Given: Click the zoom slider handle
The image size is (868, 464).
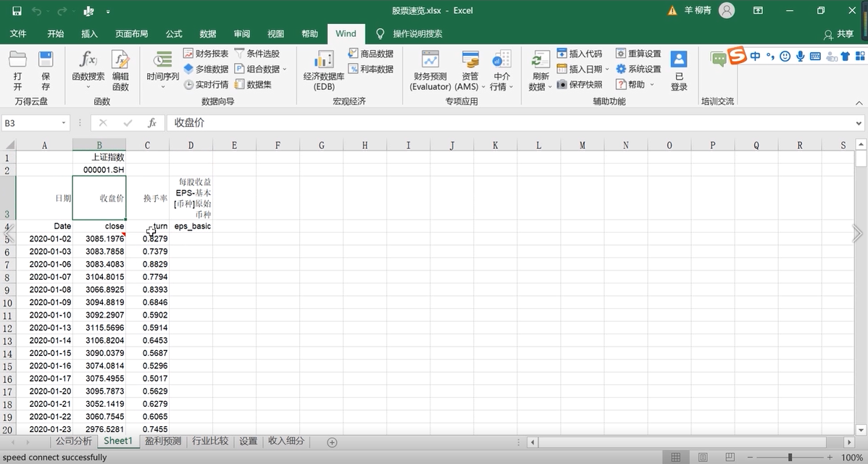Looking at the screenshot, I should click(790, 457).
